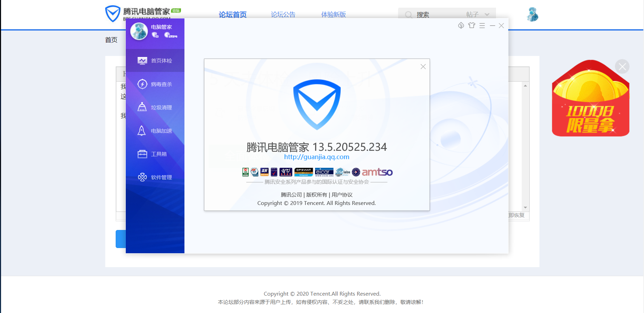Viewport: 644px width, 313px height.
Task: Close the PC Manager main window
Action: click(x=501, y=25)
